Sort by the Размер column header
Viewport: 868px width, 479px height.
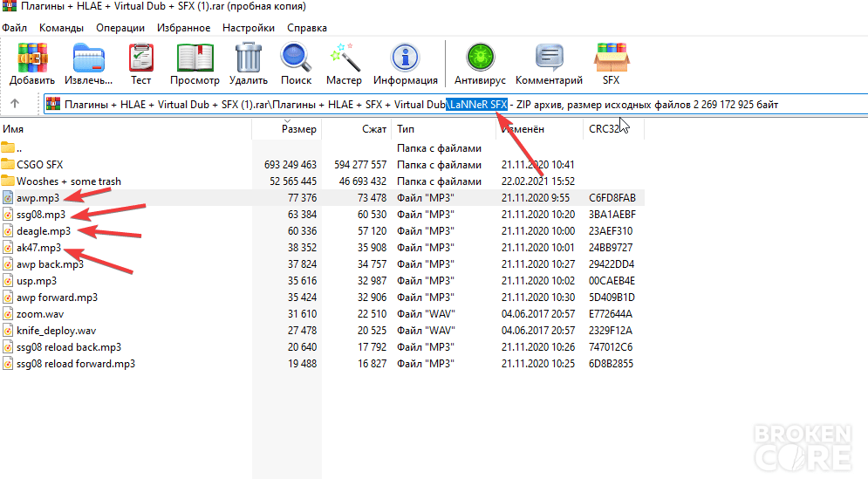(x=287, y=129)
